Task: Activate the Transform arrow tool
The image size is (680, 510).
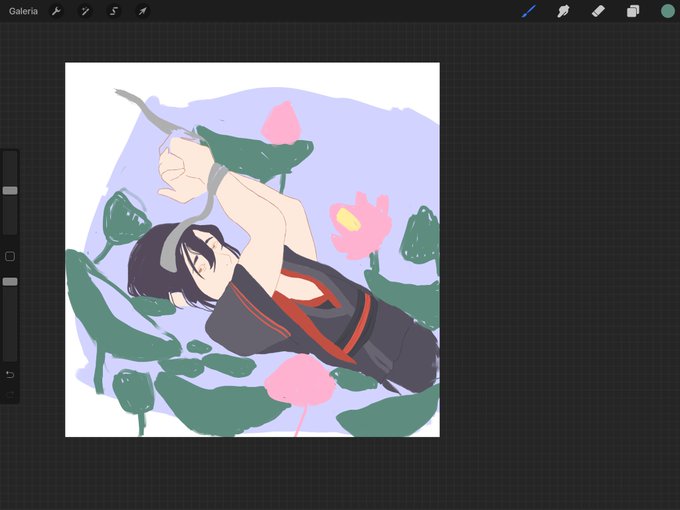Action: pyautogui.click(x=142, y=11)
